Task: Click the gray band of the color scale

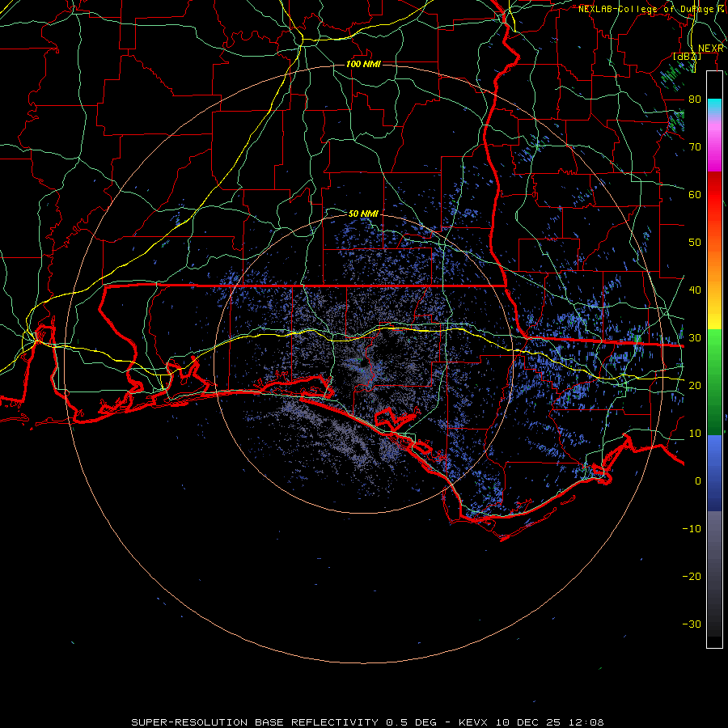Action: pyautogui.click(x=714, y=574)
